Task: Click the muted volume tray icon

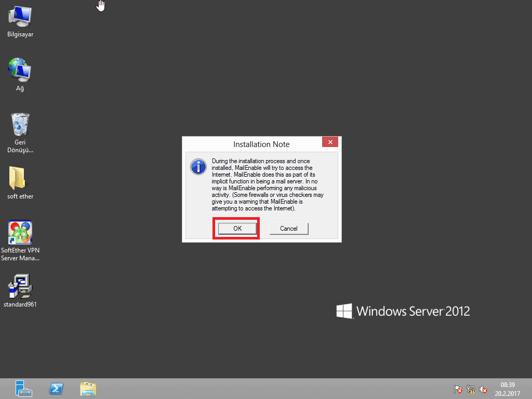Action: [x=483, y=389]
